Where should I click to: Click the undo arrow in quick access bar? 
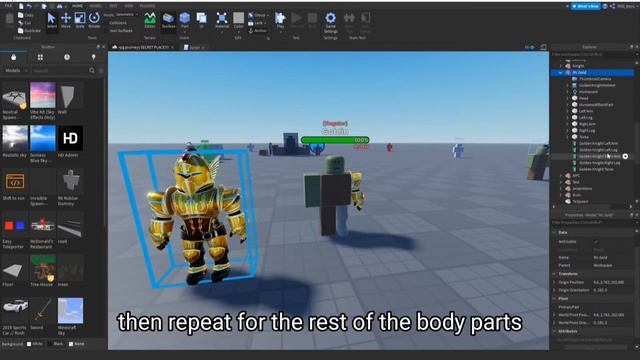(29, 6)
